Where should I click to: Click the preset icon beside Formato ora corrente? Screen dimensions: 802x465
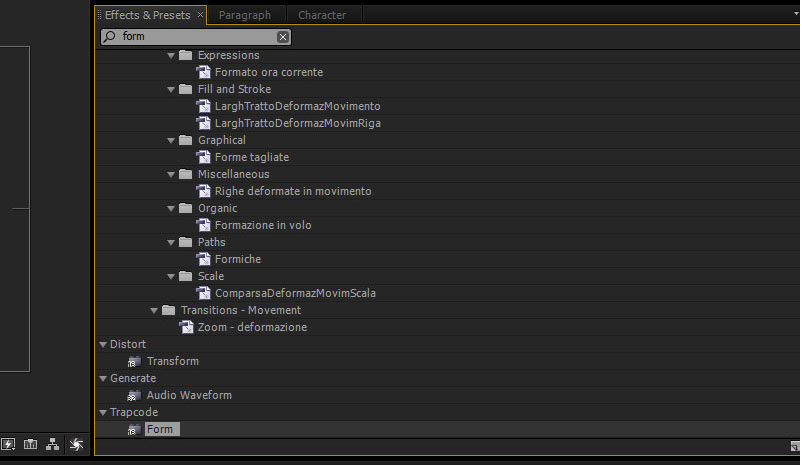204,72
